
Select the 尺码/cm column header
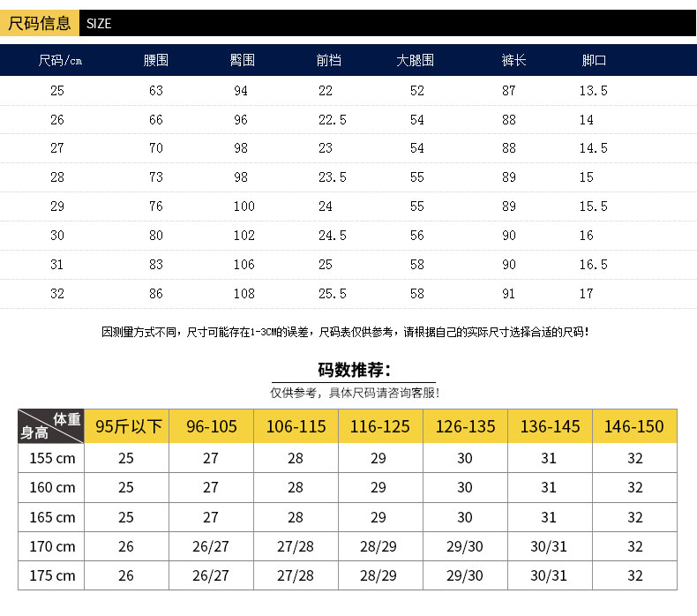click(x=60, y=60)
